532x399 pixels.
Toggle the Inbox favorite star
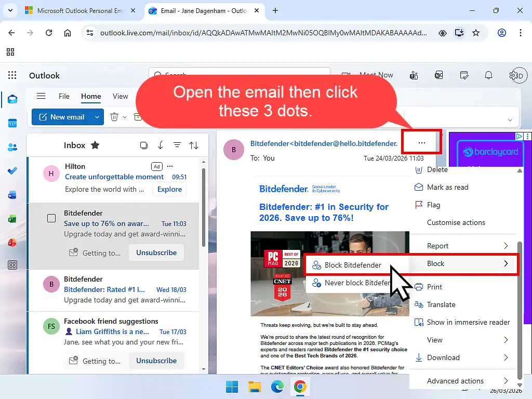(95, 145)
